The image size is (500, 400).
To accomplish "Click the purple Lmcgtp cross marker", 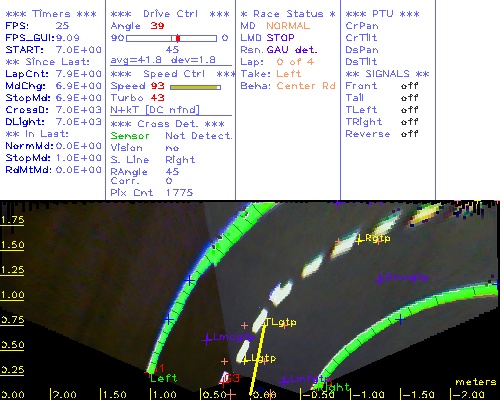I will pos(207,339).
